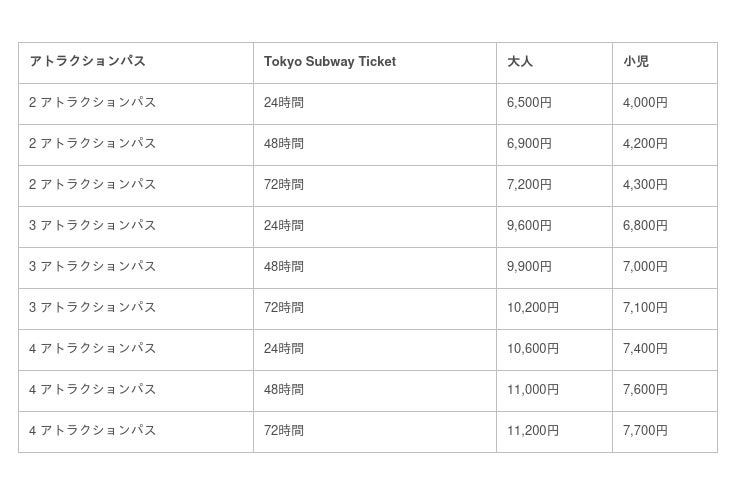Select the 7,100円 price cell

645,308
